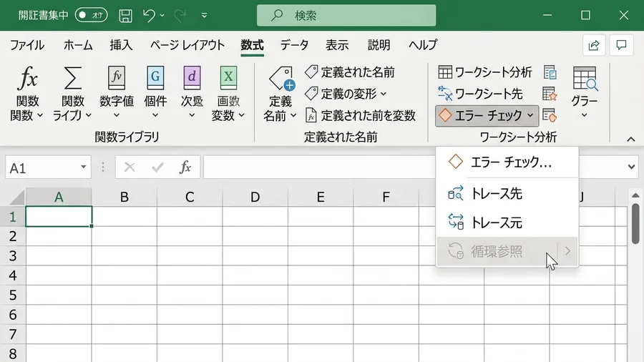Switch to the ページ レイアウト tab

point(187,45)
